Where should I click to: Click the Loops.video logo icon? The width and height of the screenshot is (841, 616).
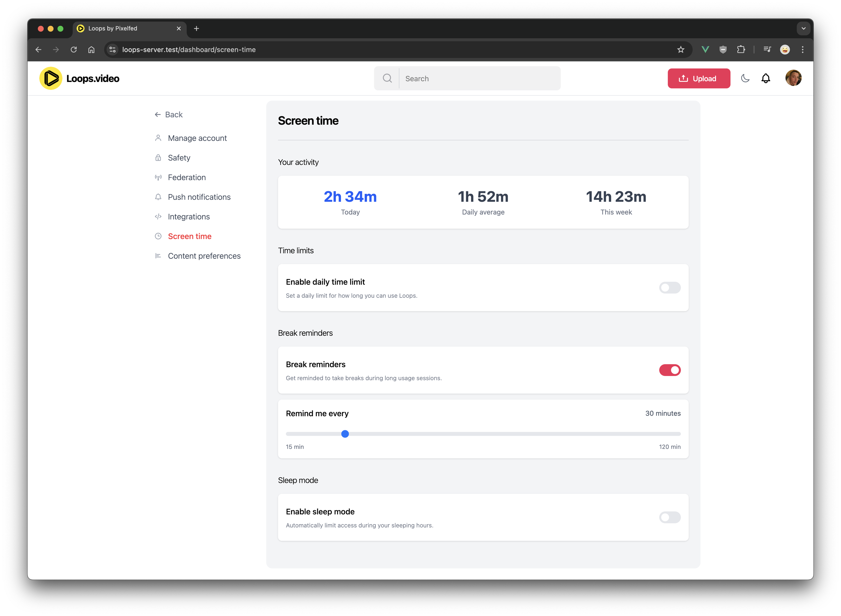click(x=51, y=78)
